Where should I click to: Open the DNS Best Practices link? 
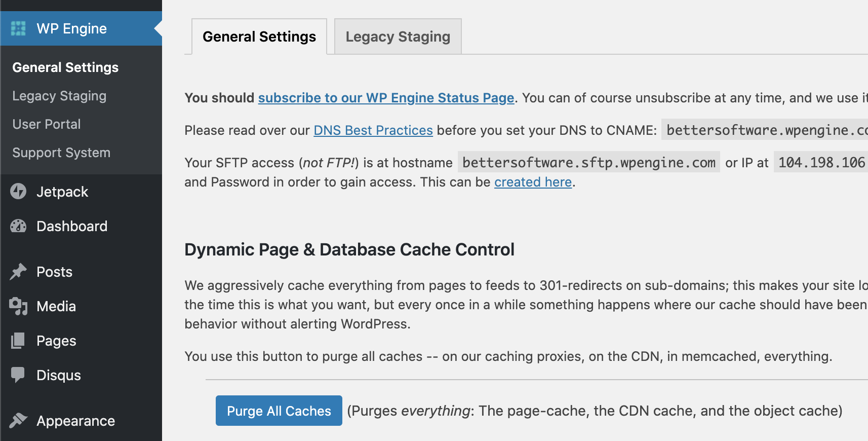[x=373, y=130]
